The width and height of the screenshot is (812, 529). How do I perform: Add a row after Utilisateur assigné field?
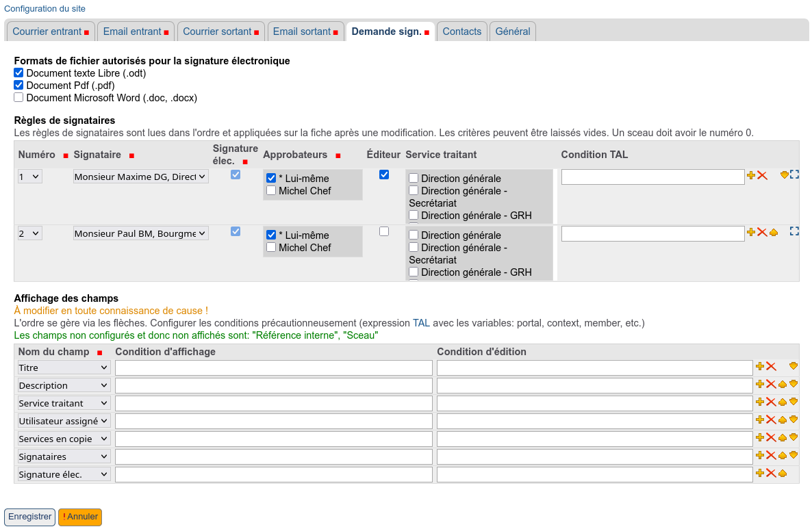point(760,420)
